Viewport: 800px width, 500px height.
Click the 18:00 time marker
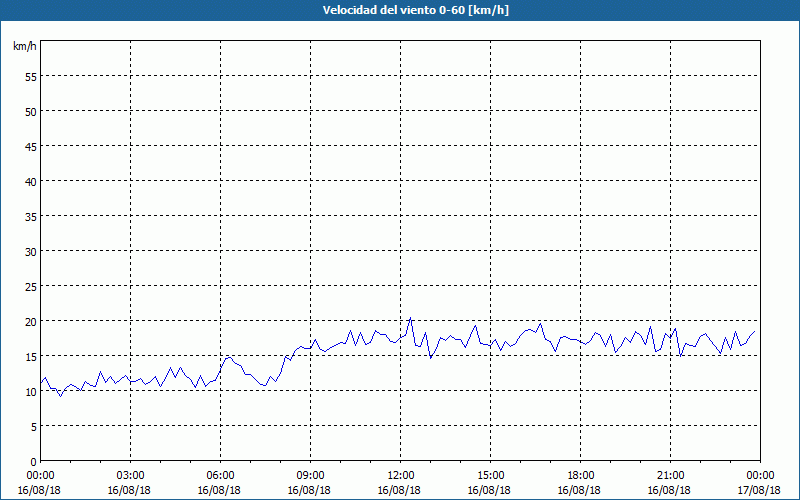pos(581,475)
